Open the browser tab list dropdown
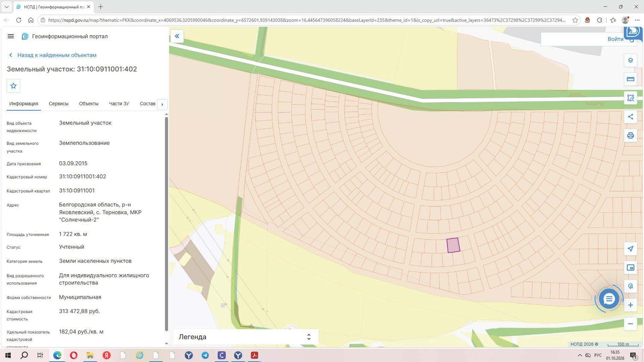Viewport: 644px width, 362px height. click(x=6, y=7)
